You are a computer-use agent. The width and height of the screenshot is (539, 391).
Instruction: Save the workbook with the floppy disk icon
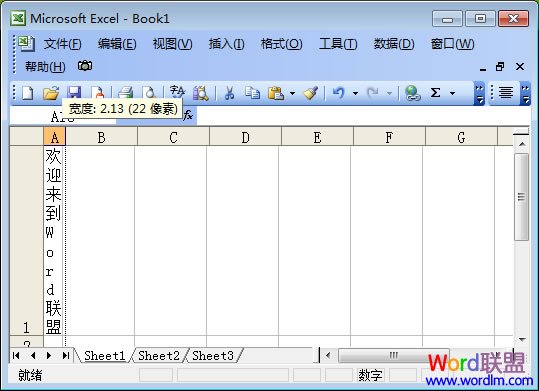74,92
